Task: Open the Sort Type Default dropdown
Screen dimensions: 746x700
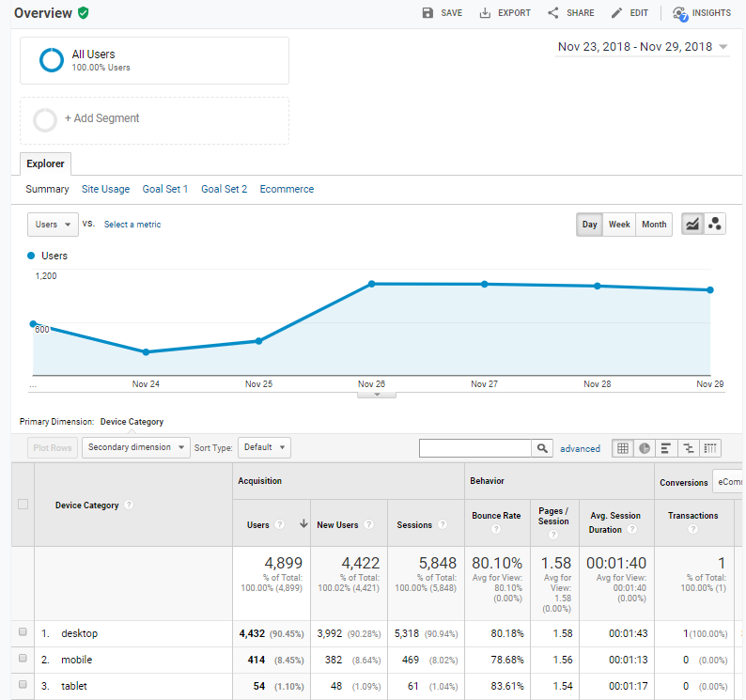Action: click(x=264, y=447)
